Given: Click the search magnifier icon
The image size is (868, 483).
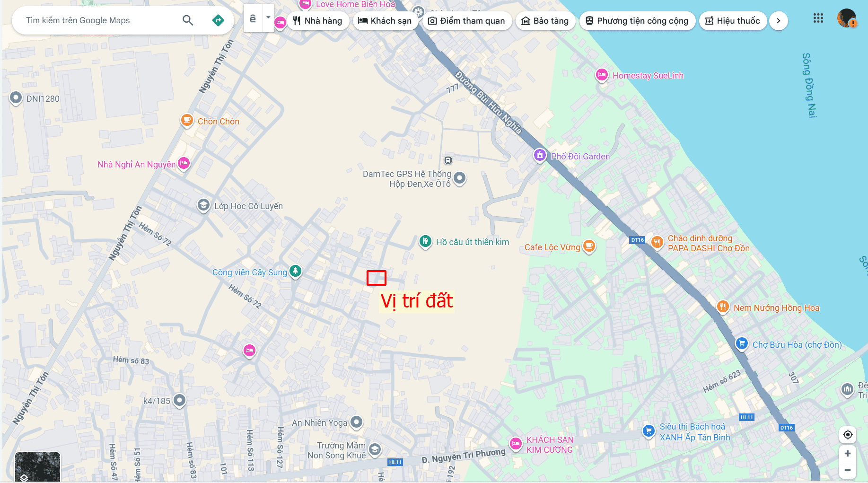Looking at the screenshot, I should 188,20.
